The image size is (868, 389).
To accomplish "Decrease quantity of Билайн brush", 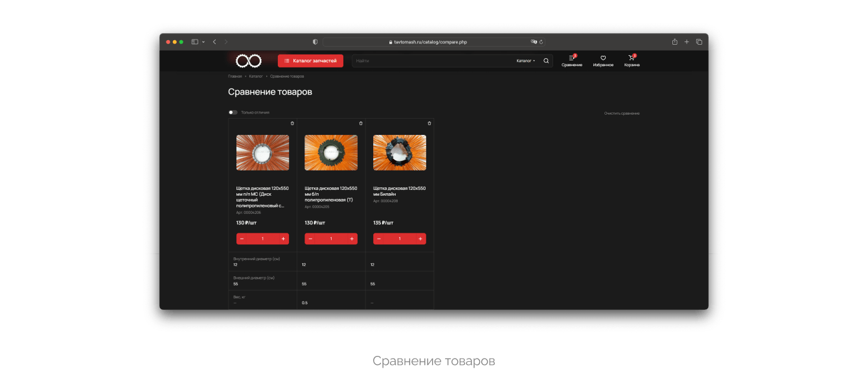I will pyautogui.click(x=379, y=239).
